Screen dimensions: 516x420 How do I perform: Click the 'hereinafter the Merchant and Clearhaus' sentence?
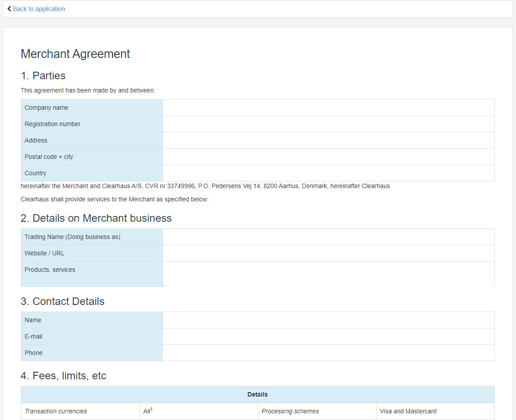pyautogui.click(x=206, y=186)
